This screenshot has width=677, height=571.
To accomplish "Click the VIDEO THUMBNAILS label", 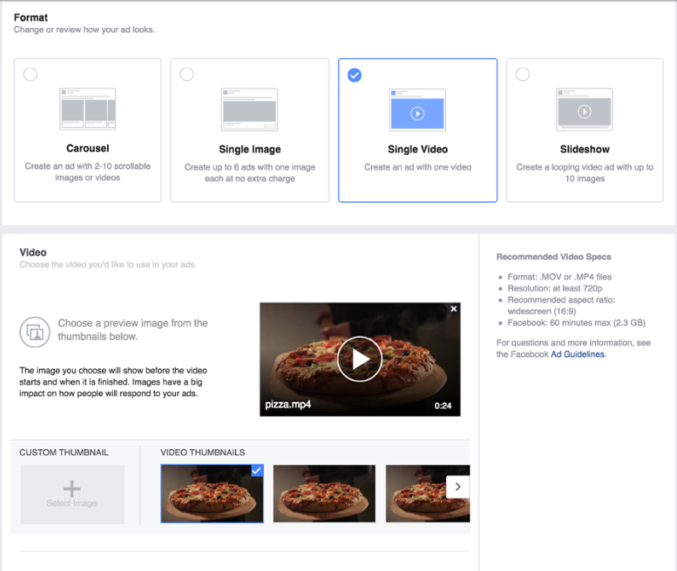I will coord(202,452).
